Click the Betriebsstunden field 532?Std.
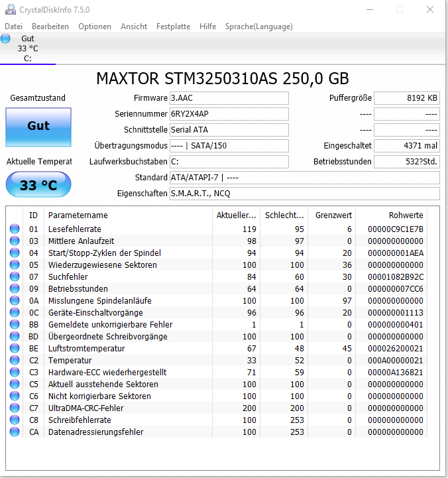Image resolution: width=448 pixels, height=478 pixels. point(407,162)
